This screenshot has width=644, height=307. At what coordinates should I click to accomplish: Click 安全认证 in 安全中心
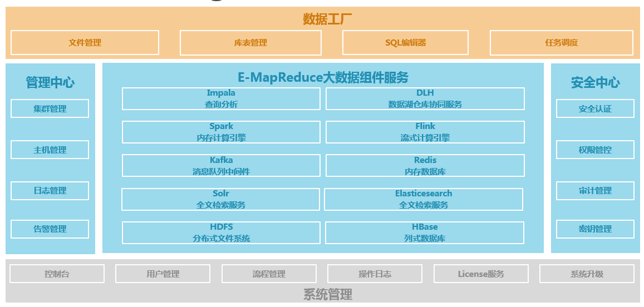coord(595,109)
